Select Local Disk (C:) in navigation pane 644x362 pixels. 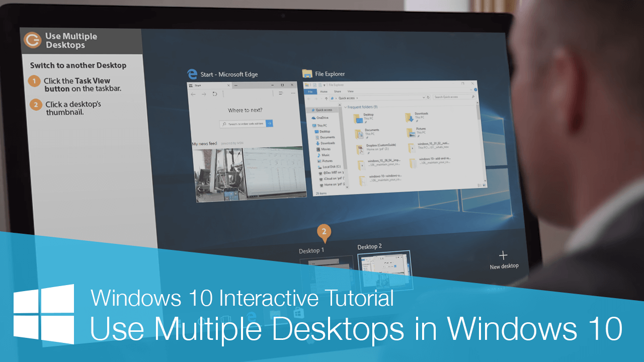click(330, 166)
